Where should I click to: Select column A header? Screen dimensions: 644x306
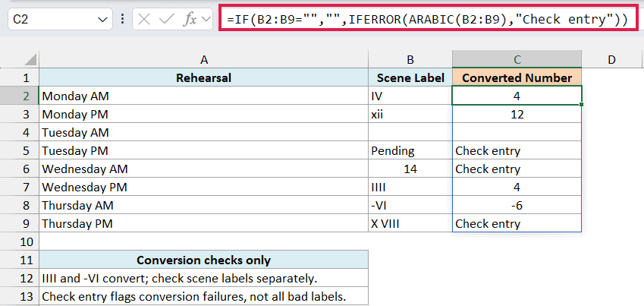(204, 60)
